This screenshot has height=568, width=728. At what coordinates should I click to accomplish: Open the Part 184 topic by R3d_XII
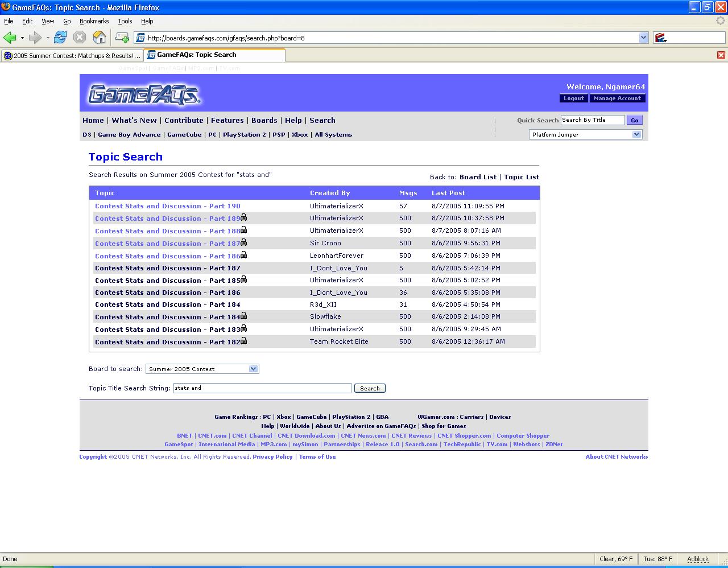tap(168, 304)
